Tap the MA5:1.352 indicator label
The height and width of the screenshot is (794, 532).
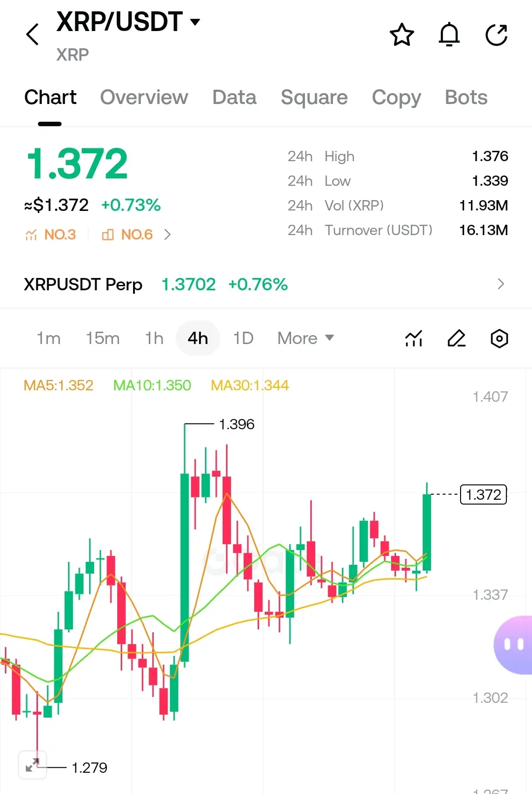click(59, 385)
